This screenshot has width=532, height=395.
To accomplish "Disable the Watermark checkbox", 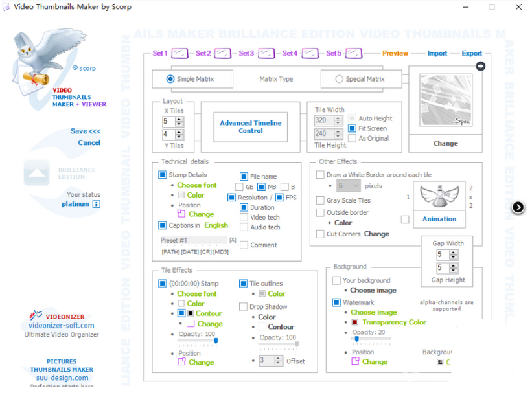I will tap(336, 302).
